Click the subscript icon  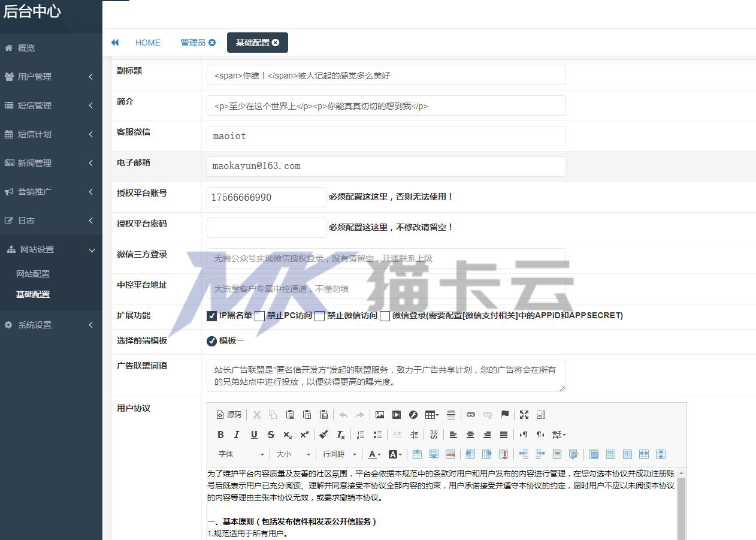288,435
